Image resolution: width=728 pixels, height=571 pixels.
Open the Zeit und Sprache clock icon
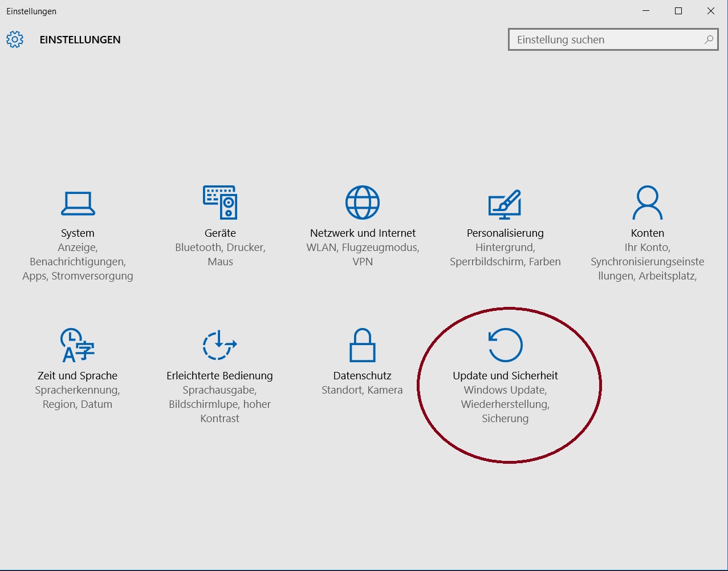click(78, 345)
